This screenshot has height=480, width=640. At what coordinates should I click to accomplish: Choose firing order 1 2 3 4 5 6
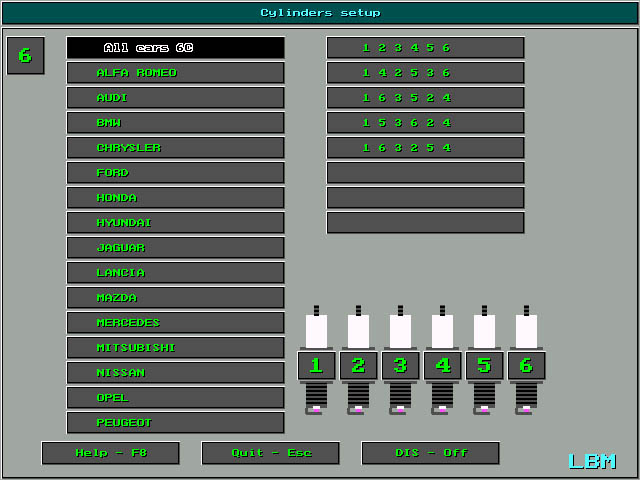(425, 48)
